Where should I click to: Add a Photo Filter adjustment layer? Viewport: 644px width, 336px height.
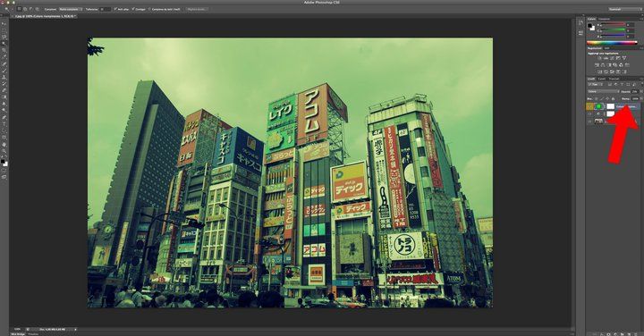[x=614, y=65]
